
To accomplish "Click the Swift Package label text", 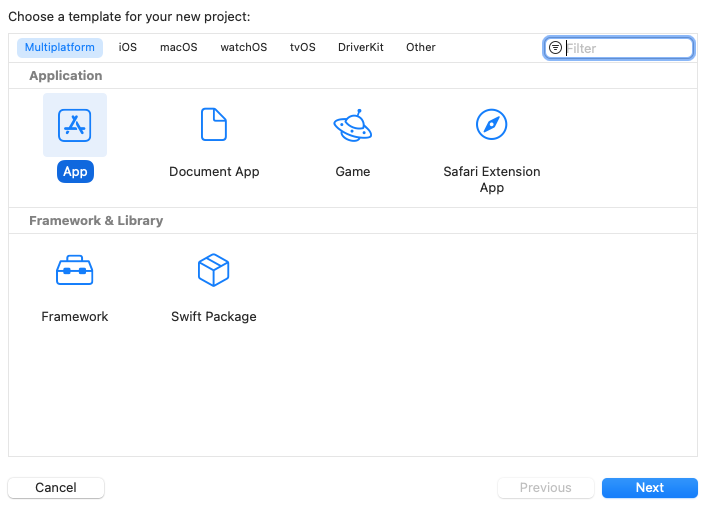I will 214,317.
